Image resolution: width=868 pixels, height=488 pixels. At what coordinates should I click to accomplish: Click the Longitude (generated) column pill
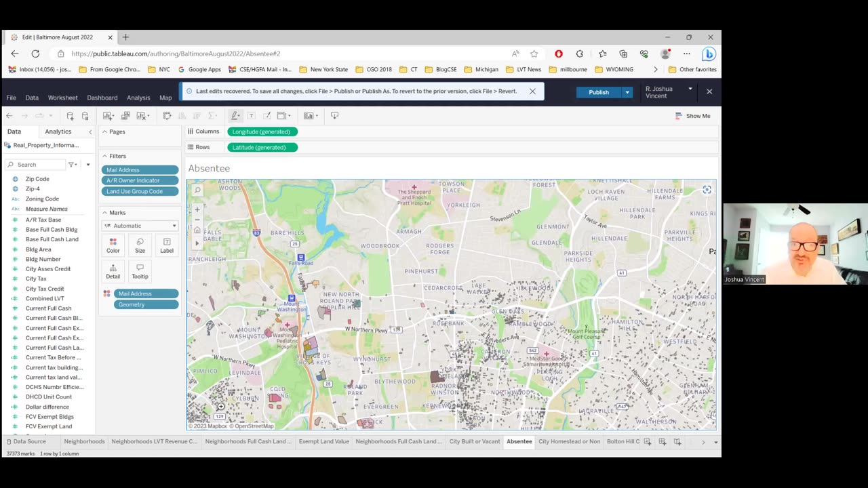(x=262, y=131)
